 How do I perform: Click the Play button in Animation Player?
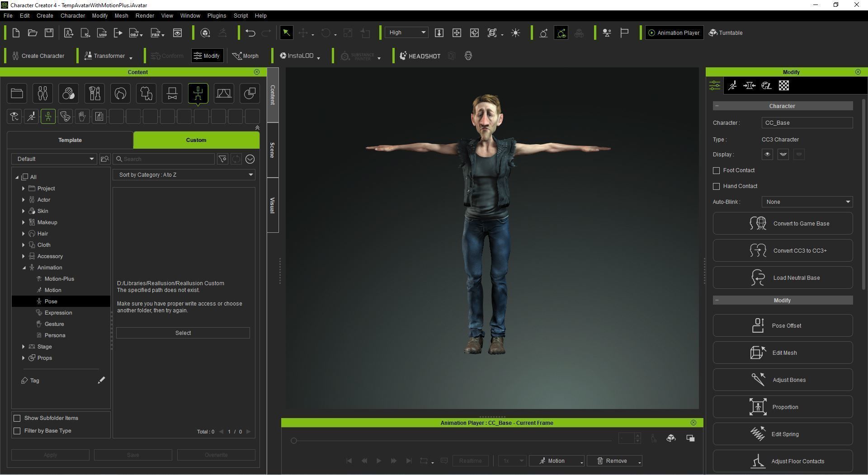pyautogui.click(x=379, y=461)
